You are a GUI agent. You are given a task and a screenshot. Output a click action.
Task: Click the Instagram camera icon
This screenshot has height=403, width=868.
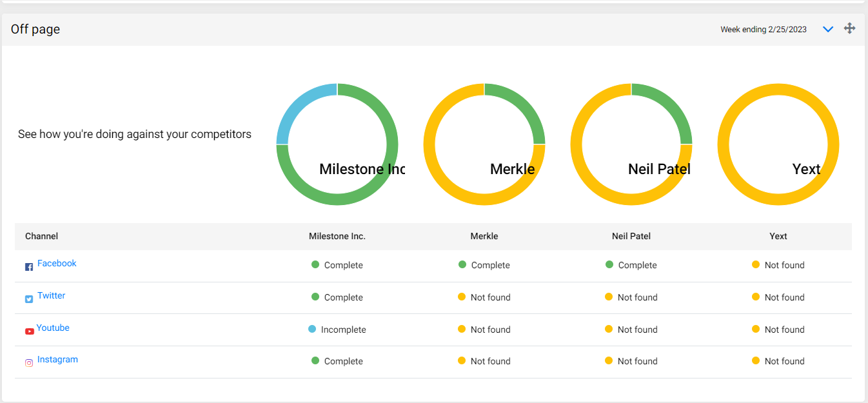29,363
